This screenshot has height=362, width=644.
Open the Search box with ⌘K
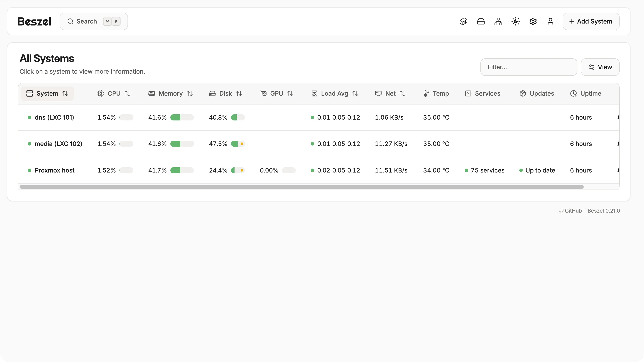pyautogui.click(x=94, y=21)
